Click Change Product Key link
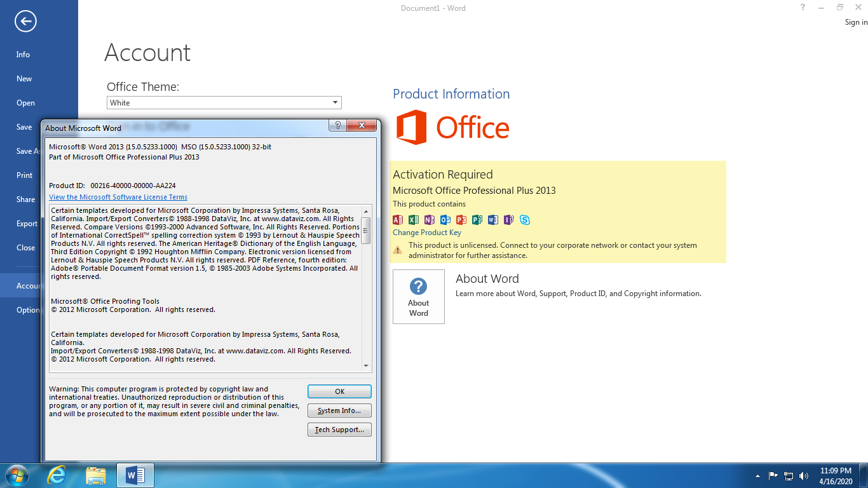Screen dimensions: 868x488 [427, 233]
